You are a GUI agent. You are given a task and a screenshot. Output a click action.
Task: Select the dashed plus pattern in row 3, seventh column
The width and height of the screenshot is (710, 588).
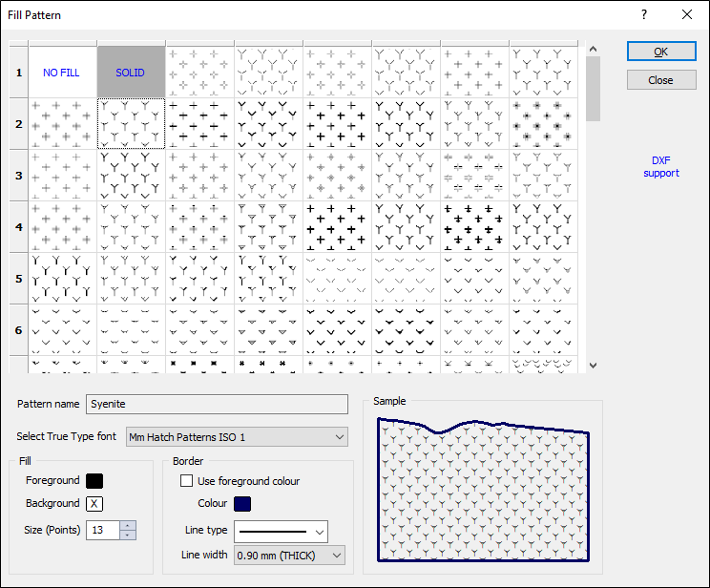(x=475, y=175)
